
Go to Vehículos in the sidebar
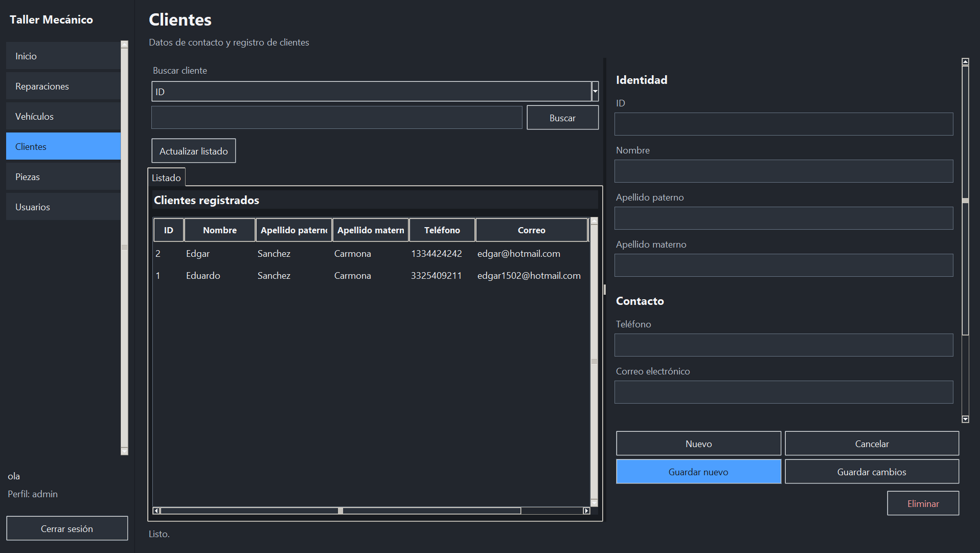pos(63,116)
